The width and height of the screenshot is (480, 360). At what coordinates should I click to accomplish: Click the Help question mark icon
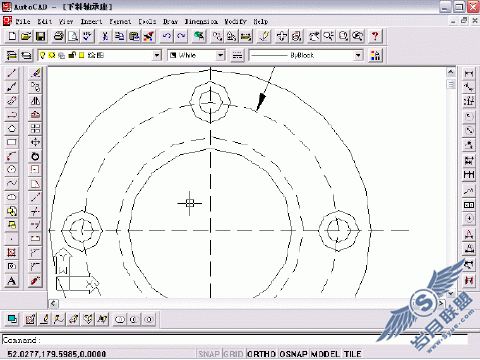click(x=375, y=36)
